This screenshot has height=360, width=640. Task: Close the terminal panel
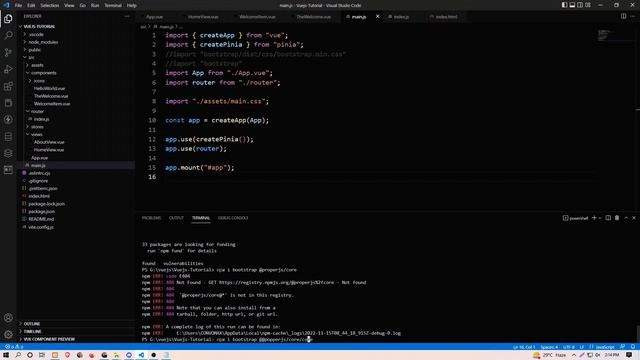634,218
